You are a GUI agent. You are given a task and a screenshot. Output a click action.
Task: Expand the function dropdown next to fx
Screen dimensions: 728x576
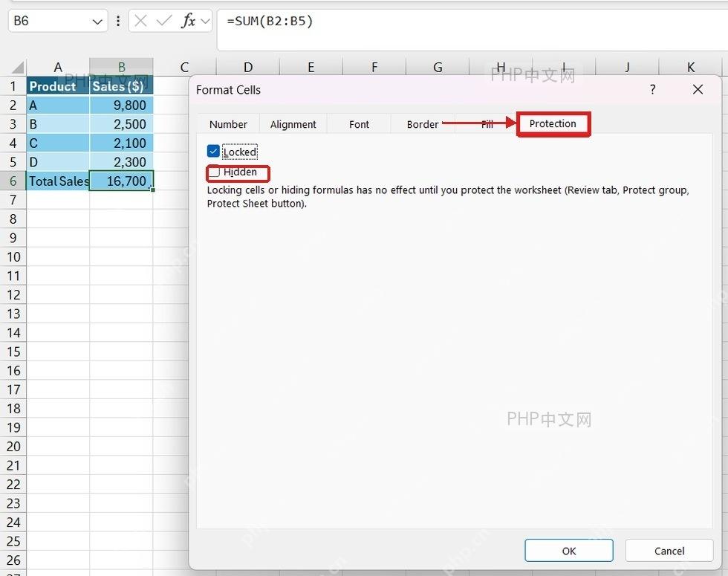tap(205, 22)
